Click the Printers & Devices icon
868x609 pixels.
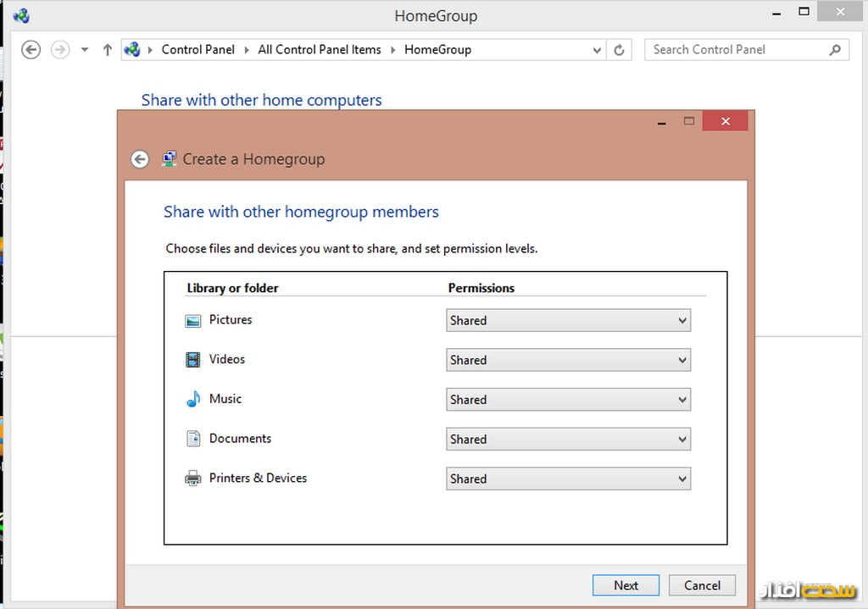(x=193, y=479)
